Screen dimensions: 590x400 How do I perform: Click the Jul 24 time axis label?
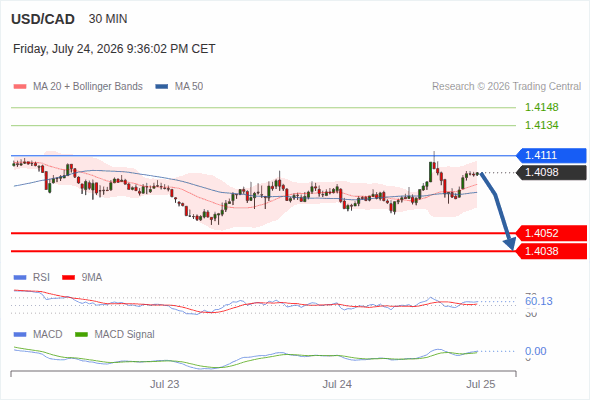tap(337, 385)
